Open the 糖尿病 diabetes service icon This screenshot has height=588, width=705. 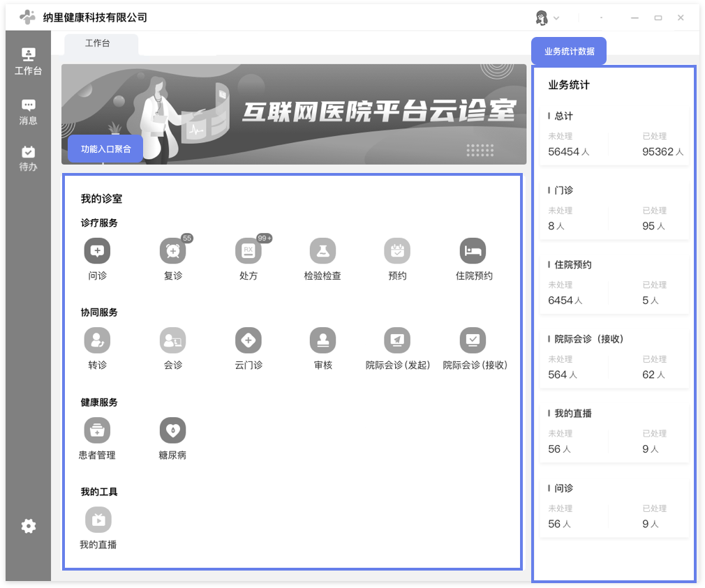172,430
